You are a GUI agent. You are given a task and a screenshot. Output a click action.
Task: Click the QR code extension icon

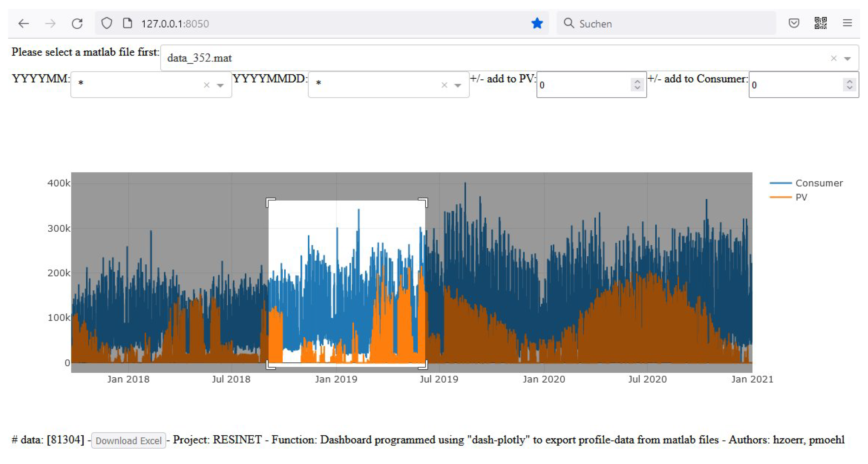[x=820, y=23]
